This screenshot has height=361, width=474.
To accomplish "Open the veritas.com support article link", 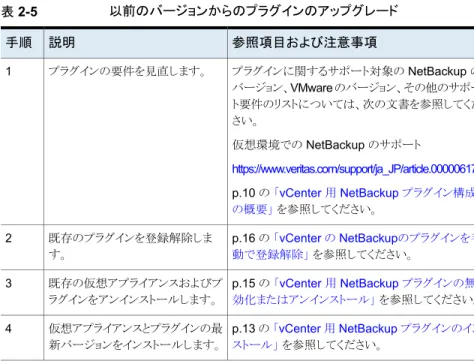I will click(x=353, y=169).
